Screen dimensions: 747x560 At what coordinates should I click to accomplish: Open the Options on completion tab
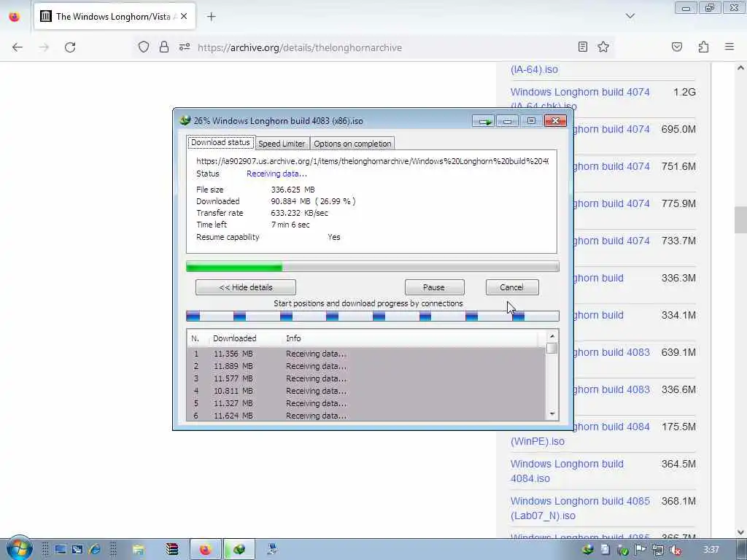click(352, 144)
